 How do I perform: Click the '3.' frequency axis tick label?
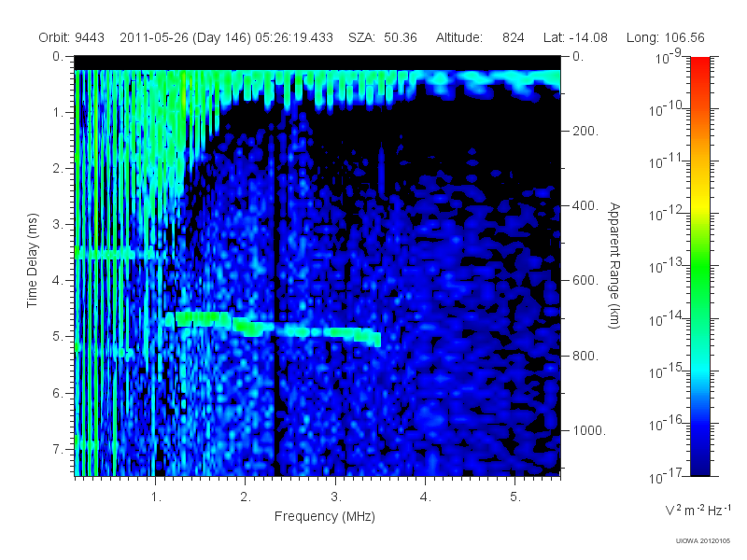pos(336,497)
